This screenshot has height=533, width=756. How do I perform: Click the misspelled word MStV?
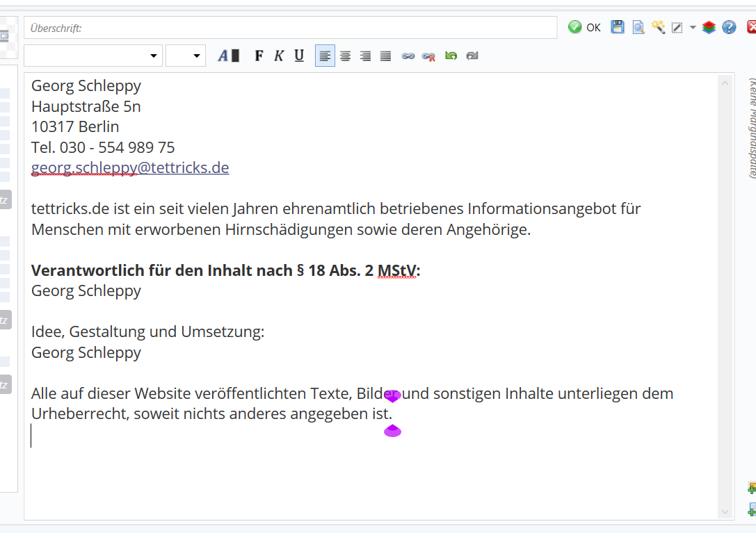point(397,270)
